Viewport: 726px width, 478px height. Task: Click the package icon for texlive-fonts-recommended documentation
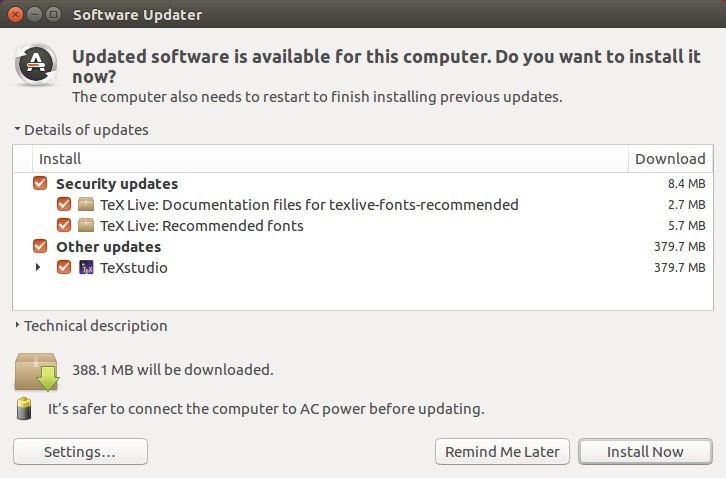[86, 204]
